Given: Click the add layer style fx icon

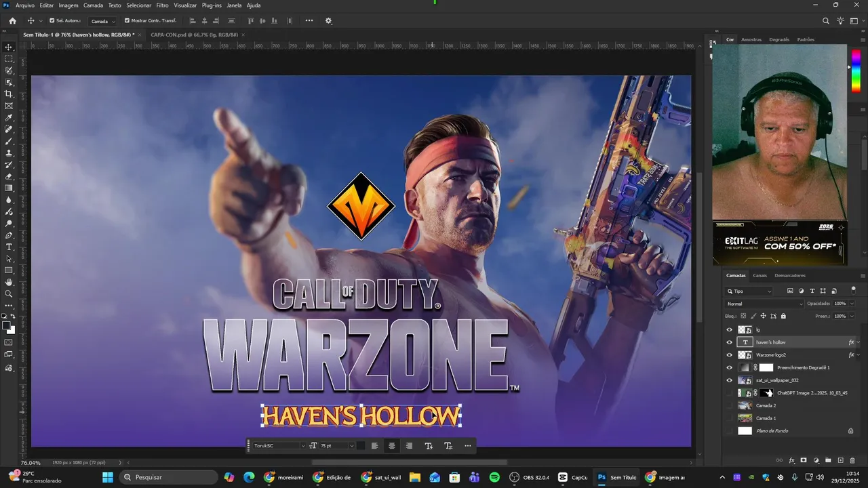Looking at the screenshot, I should (791, 460).
